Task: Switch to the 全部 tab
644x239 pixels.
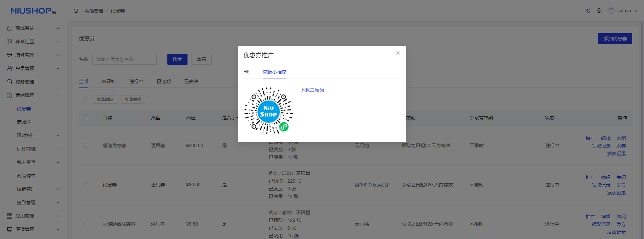Action: pos(84,81)
